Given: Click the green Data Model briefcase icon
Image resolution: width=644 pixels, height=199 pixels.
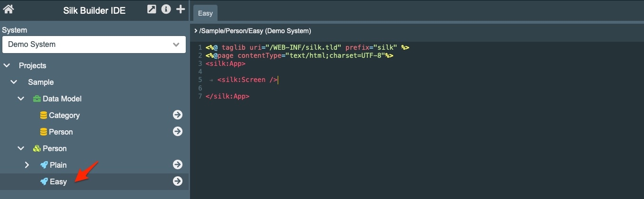Looking at the screenshot, I should 36,99.
